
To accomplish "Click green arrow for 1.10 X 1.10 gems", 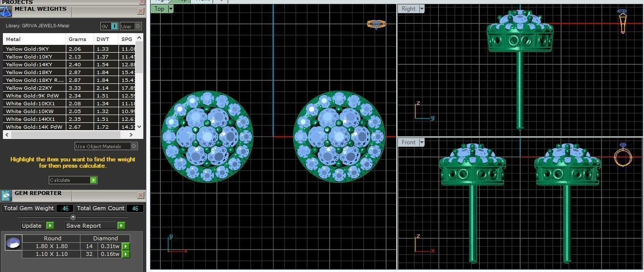I will 126,254.
